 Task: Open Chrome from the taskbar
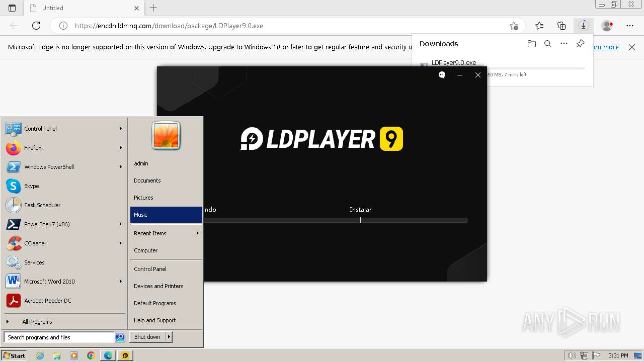[91, 355]
